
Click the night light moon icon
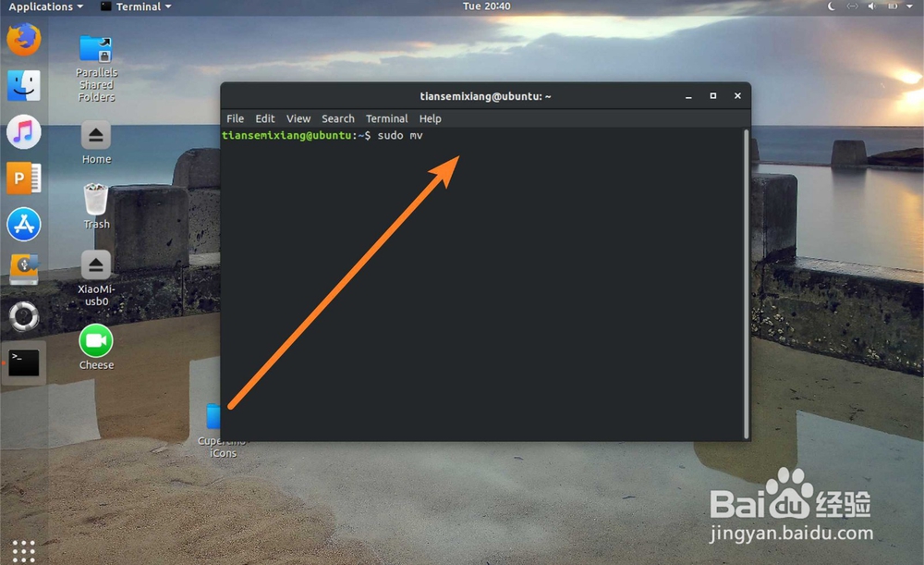pyautogui.click(x=832, y=6)
